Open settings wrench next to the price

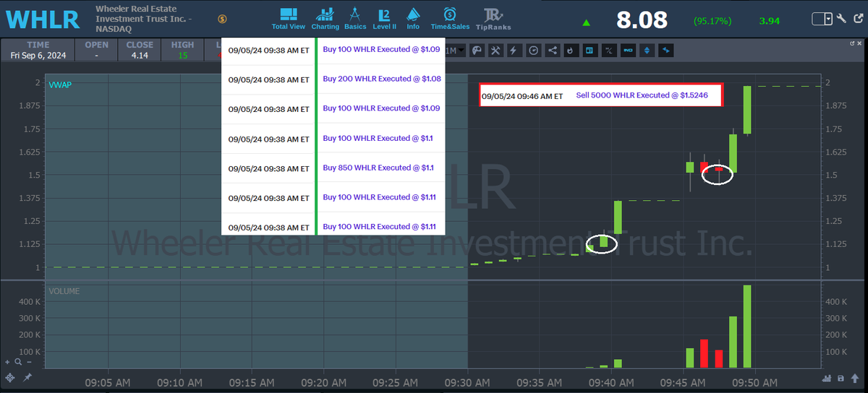coord(841,19)
